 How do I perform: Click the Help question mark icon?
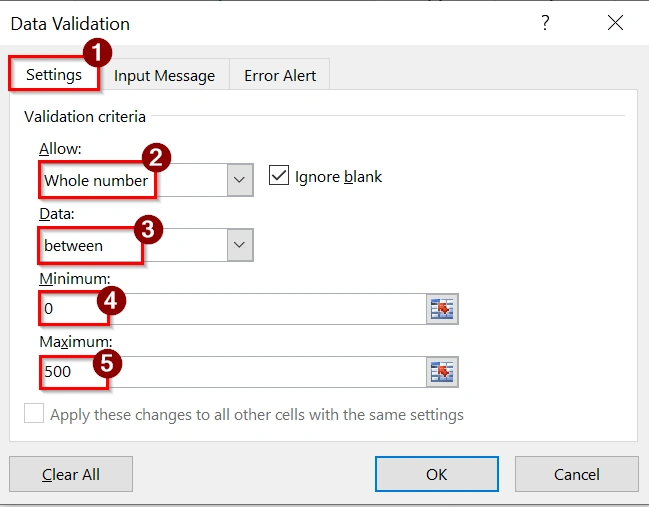(545, 24)
